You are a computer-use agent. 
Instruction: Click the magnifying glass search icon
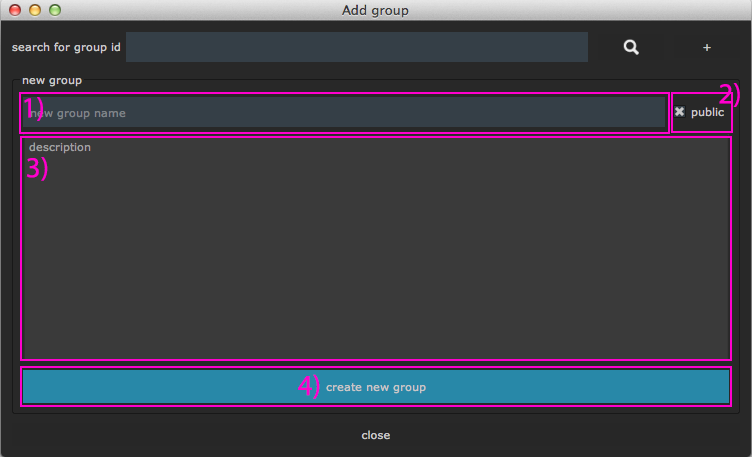[x=630, y=47]
